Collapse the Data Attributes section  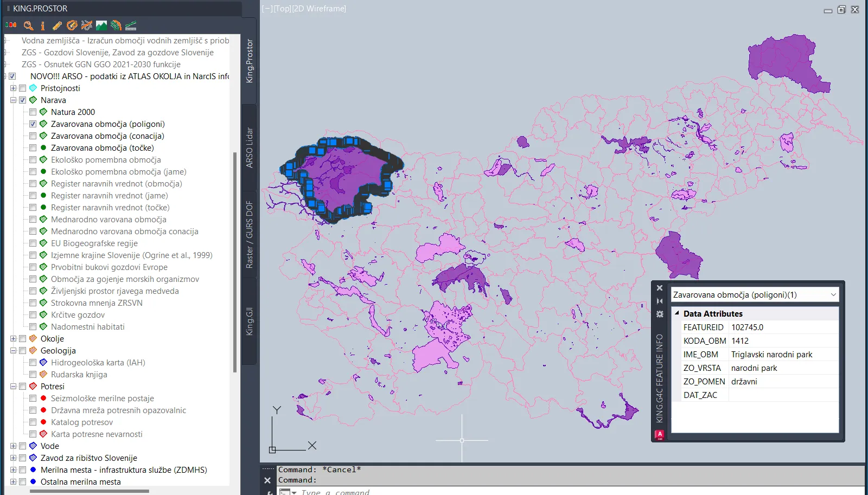(x=677, y=313)
